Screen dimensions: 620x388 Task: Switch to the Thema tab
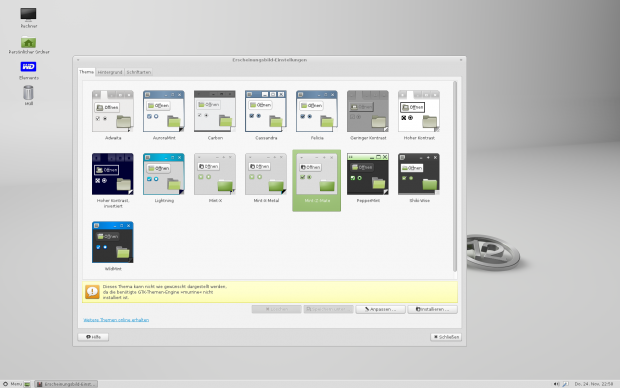[x=86, y=72]
